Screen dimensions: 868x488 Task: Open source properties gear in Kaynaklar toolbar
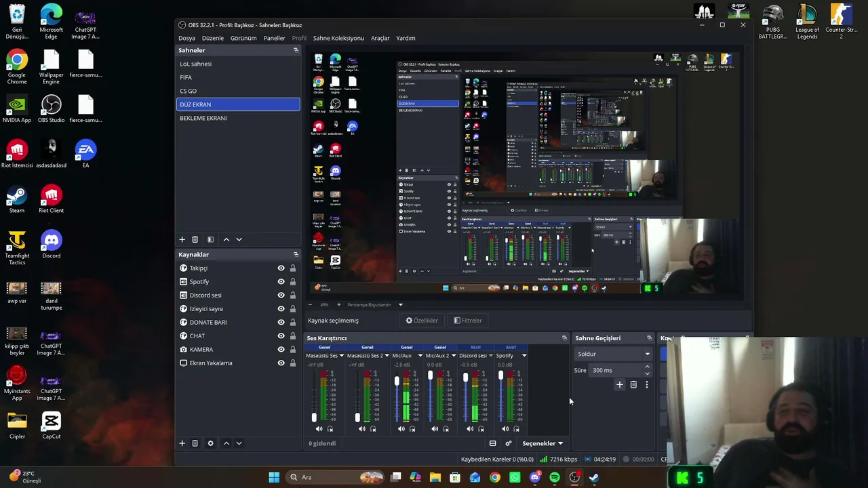(x=210, y=443)
